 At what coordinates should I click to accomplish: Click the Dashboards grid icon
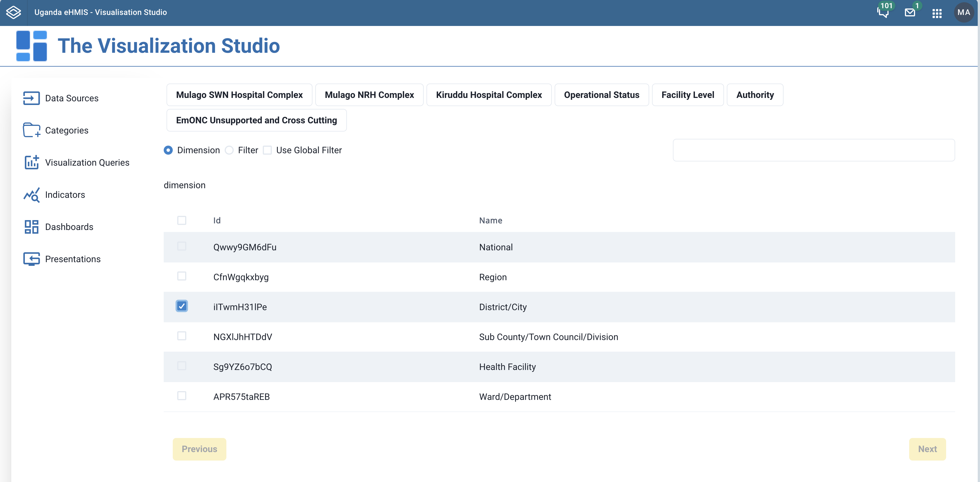click(x=32, y=227)
